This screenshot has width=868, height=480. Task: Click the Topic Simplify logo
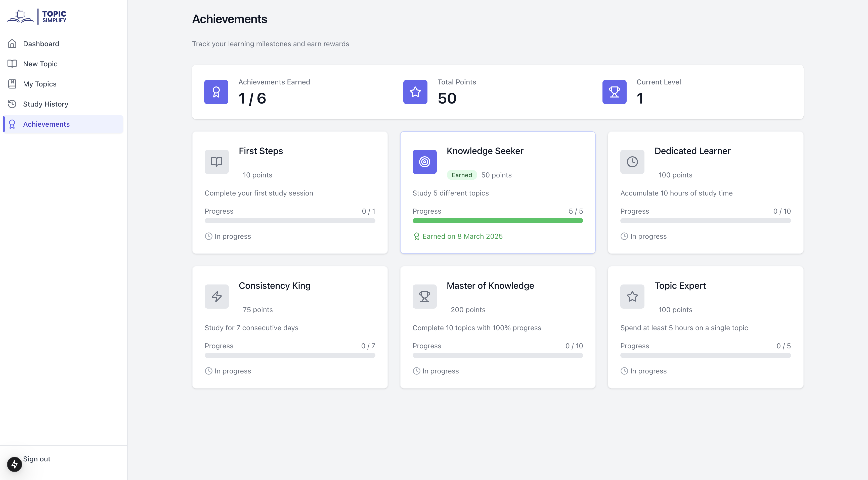(x=37, y=17)
